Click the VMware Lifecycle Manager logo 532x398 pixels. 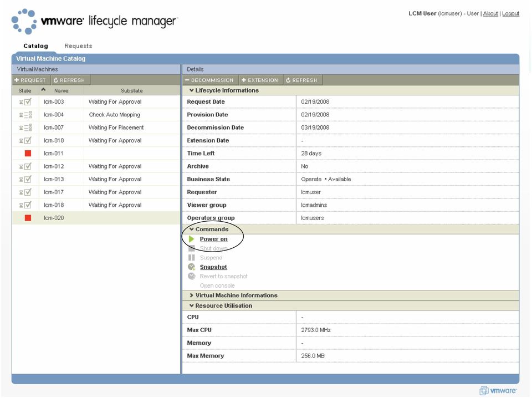pos(94,21)
